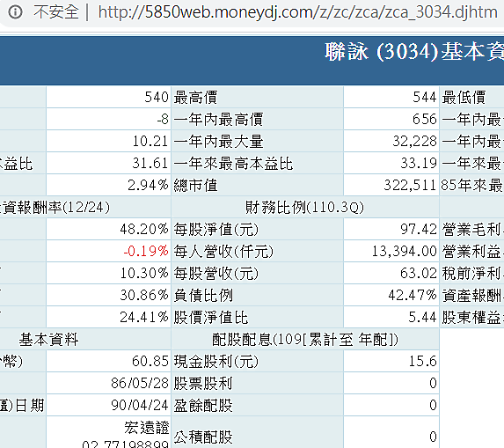Image resolution: width=504 pixels, height=448 pixels.
Task: Select the value 656
Action: pos(424,120)
